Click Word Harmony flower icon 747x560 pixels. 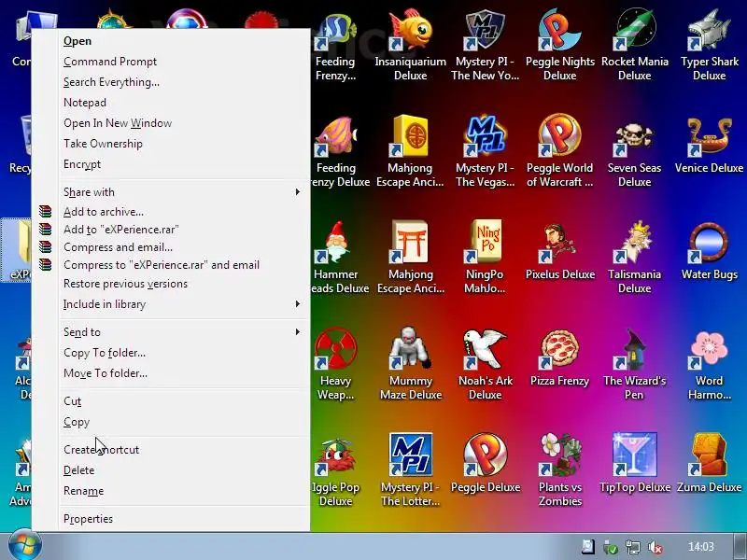pos(710,349)
